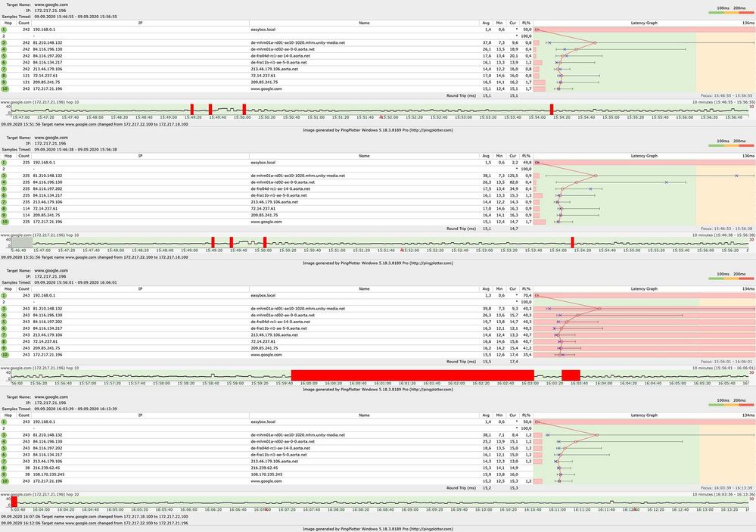Choose hop 1 circle in 16:03:39 report
The height and width of the screenshot is (532, 756).
[x=4, y=422]
